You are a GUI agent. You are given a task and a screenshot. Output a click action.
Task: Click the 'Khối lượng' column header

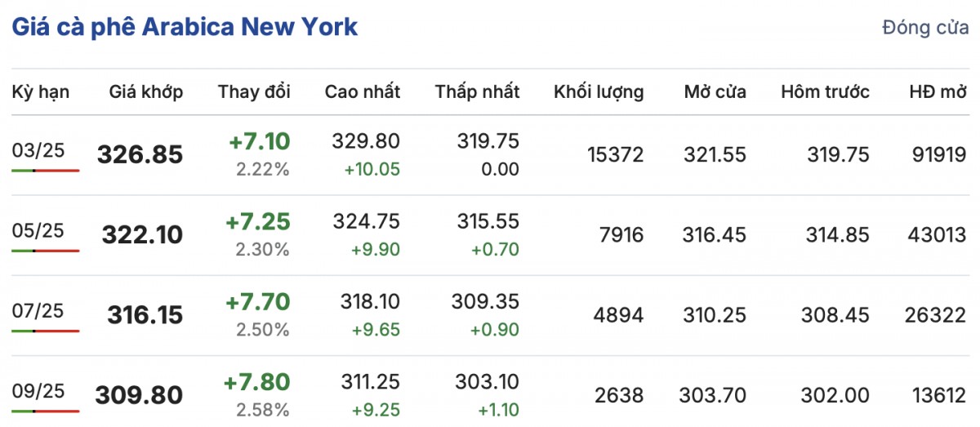point(599,92)
